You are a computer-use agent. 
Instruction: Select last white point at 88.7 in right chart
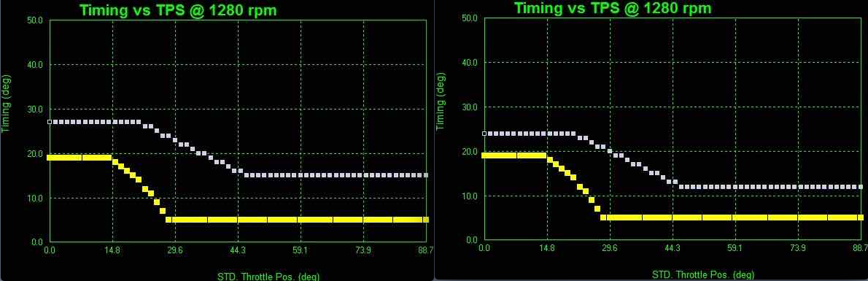click(x=861, y=187)
